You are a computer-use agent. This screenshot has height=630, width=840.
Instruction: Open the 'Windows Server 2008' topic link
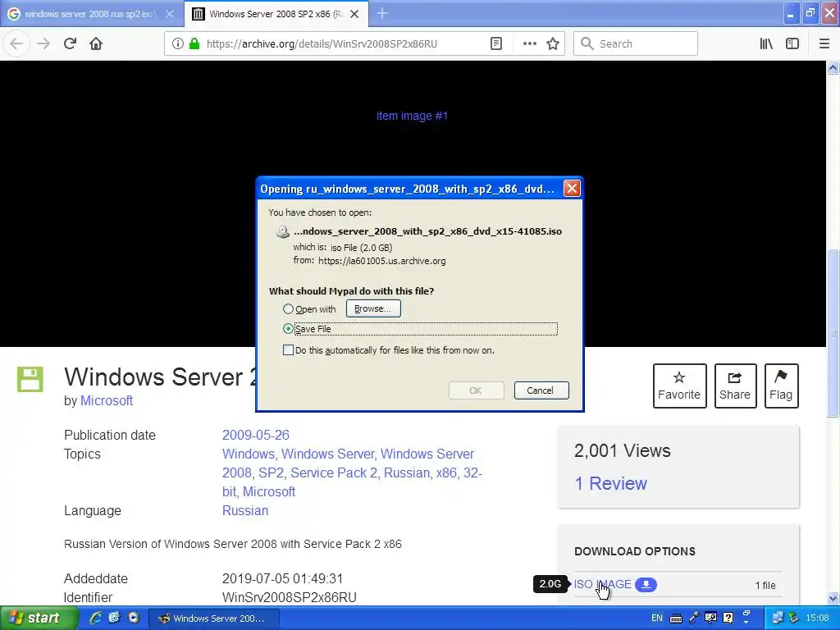point(427,454)
